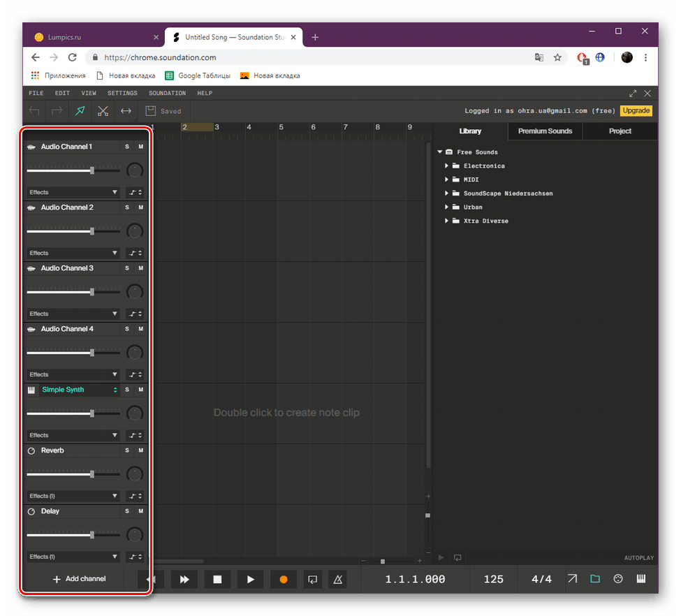Screen dimensions: 681x616
Task: Toggle the loop playback icon
Action: click(312, 579)
